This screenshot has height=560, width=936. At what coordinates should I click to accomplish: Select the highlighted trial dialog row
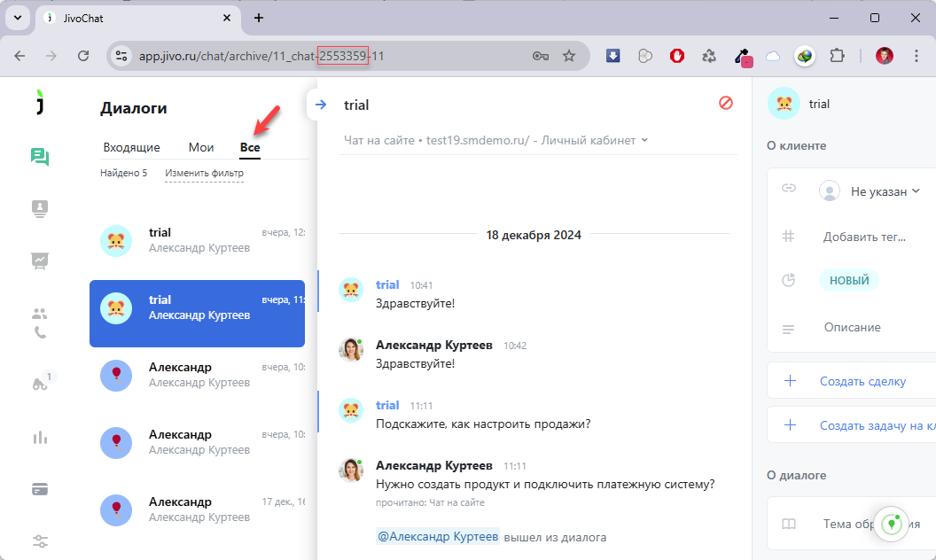click(x=197, y=314)
